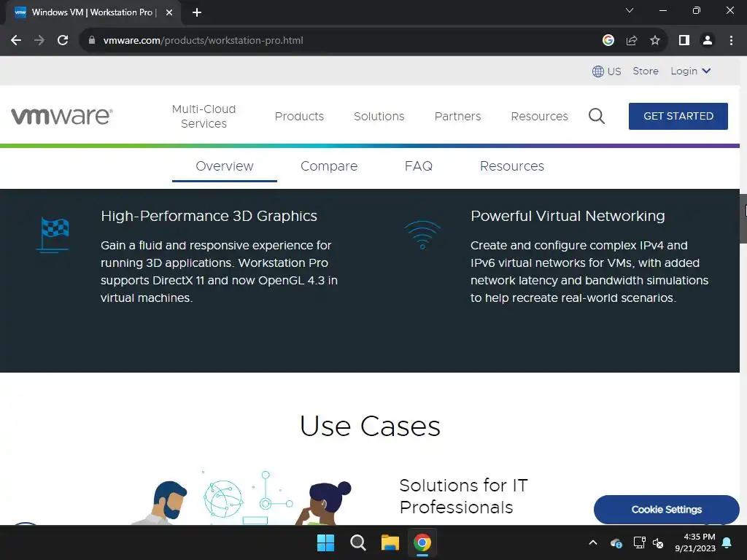Click Powerful Virtual Networking heading

pyautogui.click(x=568, y=216)
